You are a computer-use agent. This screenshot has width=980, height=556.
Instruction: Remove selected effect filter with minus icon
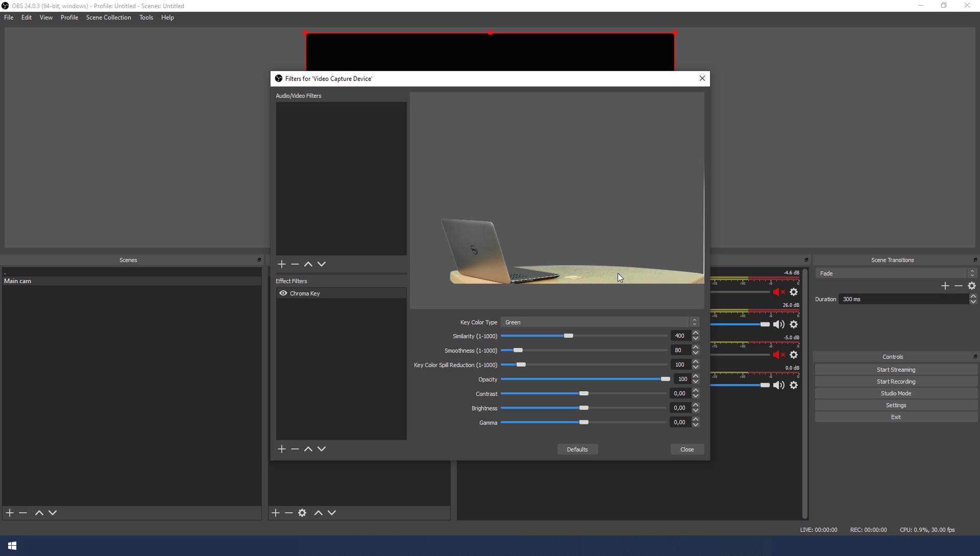(295, 449)
